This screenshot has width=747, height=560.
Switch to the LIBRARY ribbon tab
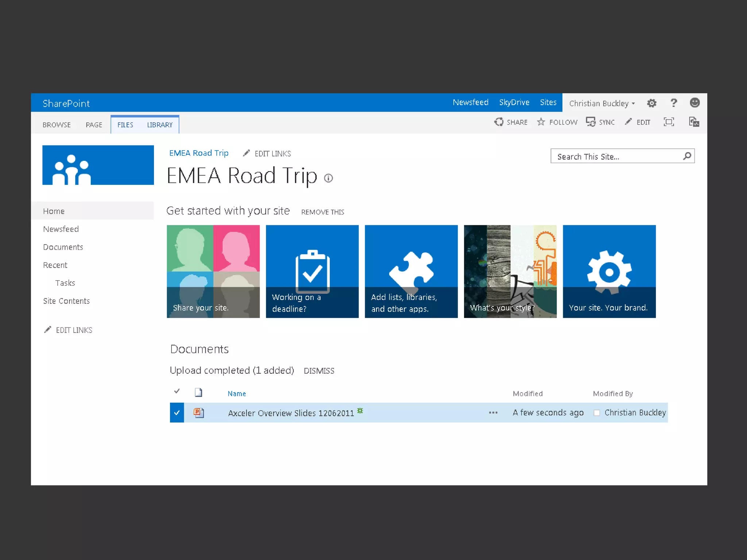point(160,125)
